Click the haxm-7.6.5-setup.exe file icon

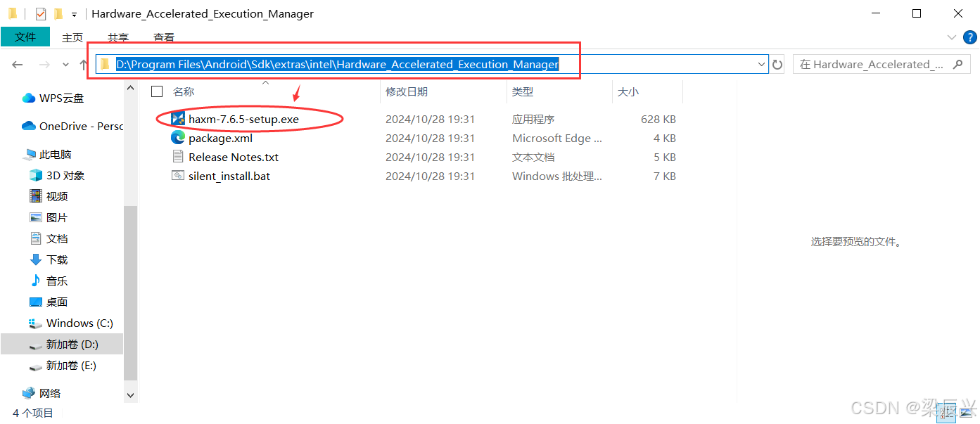pos(178,119)
